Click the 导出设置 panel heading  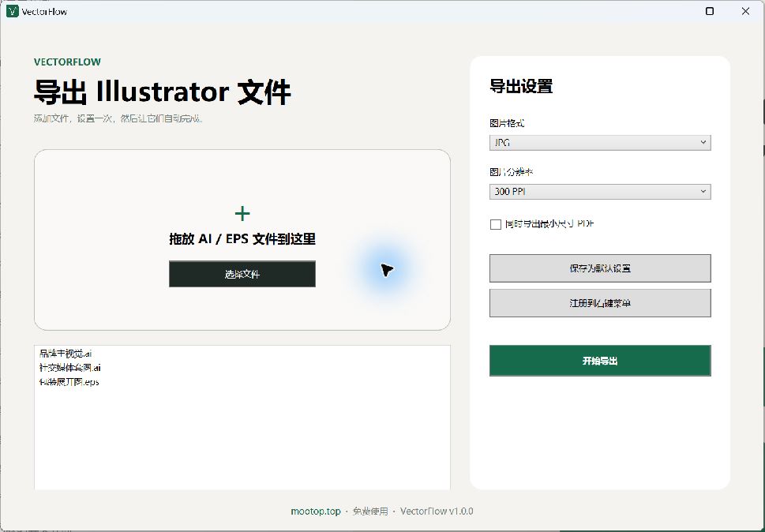tap(521, 86)
